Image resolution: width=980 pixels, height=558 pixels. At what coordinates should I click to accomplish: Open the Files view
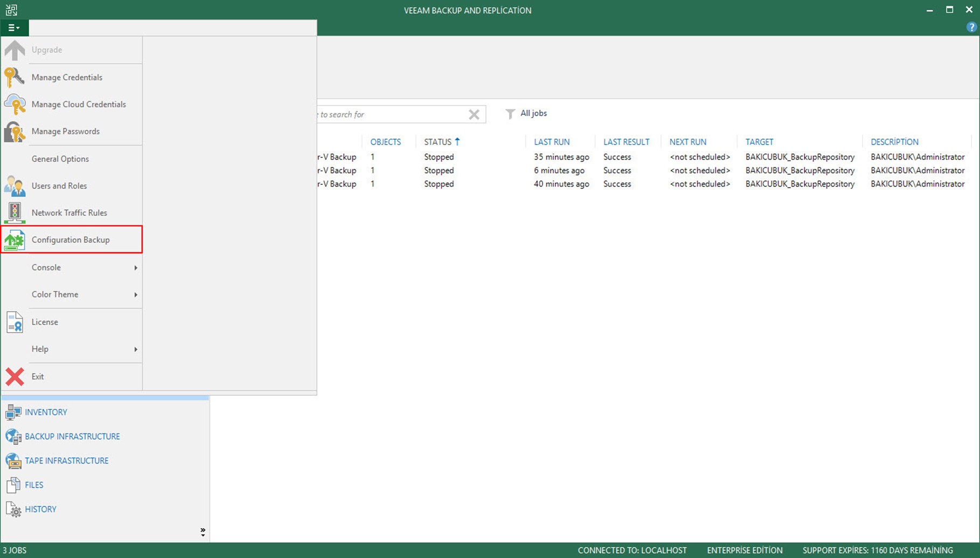[34, 485]
